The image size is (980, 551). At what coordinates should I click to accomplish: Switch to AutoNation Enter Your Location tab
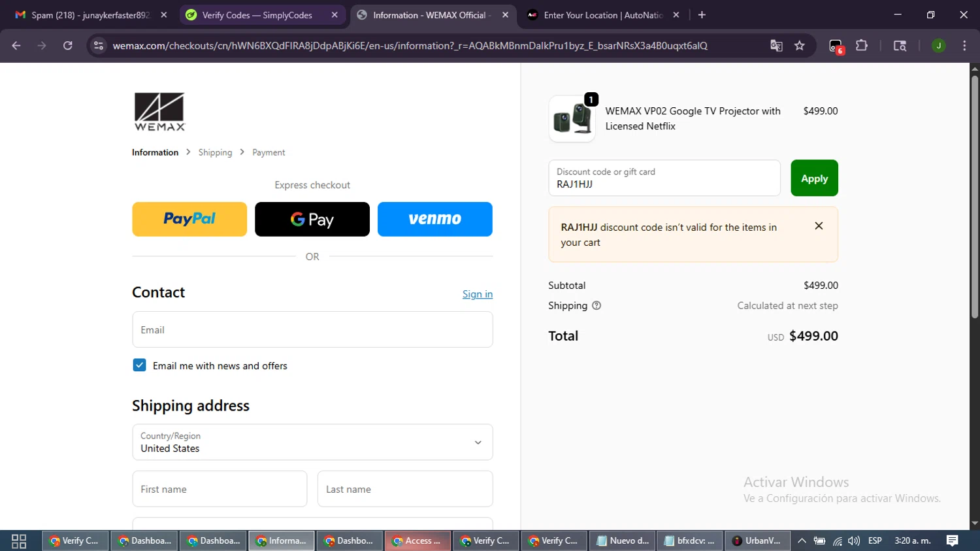pos(602,15)
